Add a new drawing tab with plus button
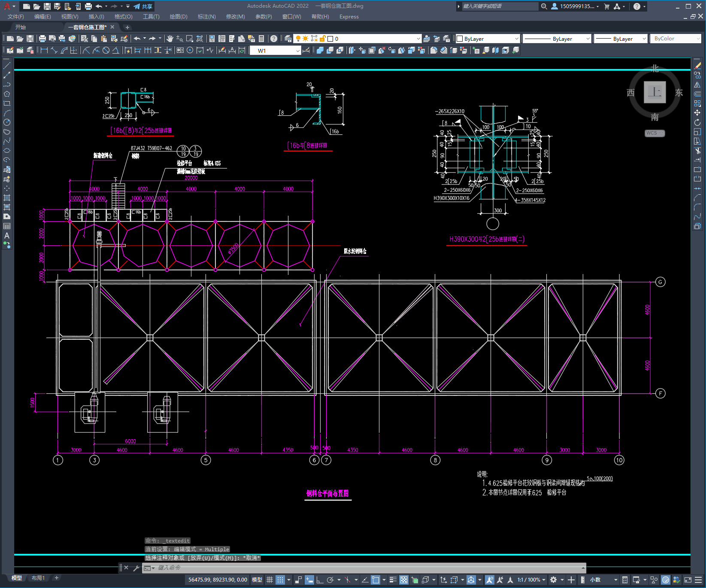The image size is (706, 588). pos(127,27)
